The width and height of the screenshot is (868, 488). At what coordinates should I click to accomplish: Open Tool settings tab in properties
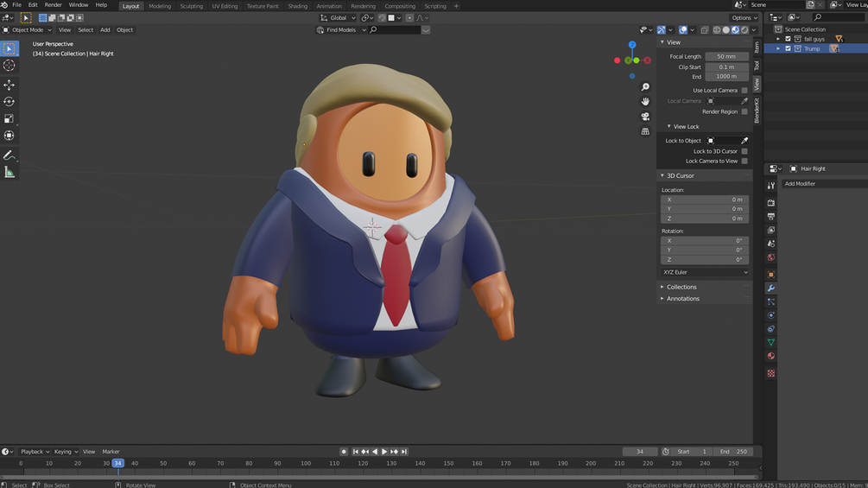click(x=770, y=186)
